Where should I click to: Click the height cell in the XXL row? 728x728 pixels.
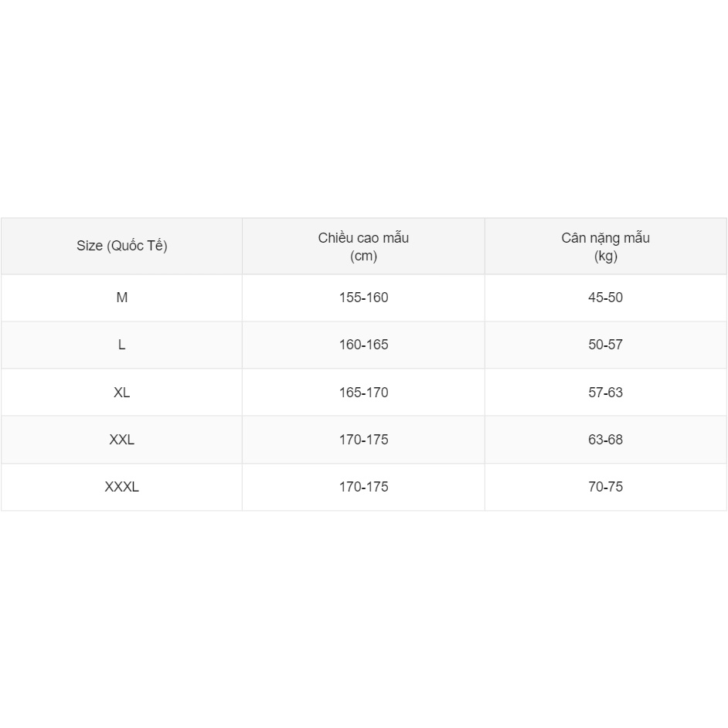(x=363, y=440)
